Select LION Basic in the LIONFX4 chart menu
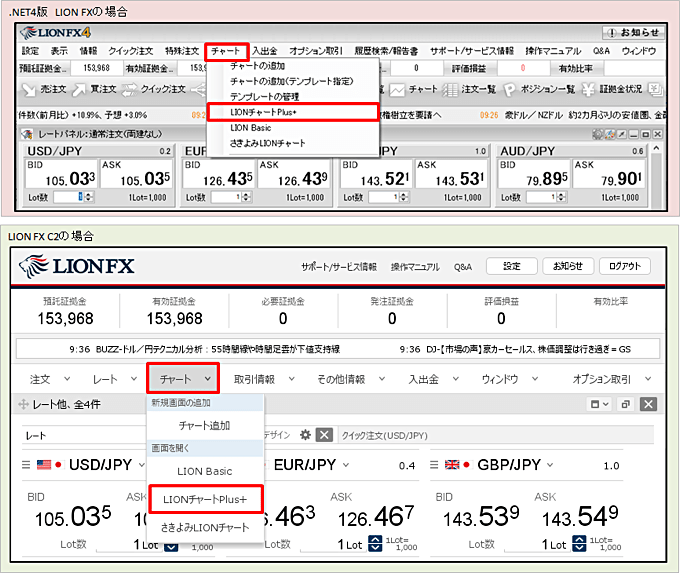The height and width of the screenshot is (573, 680). pyautogui.click(x=251, y=128)
